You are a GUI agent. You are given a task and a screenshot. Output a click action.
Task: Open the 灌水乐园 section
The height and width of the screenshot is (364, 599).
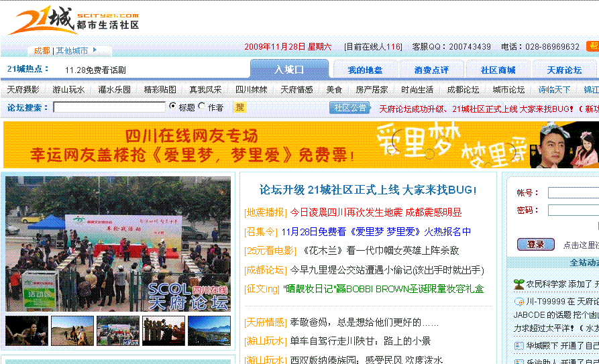pyautogui.click(x=114, y=90)
